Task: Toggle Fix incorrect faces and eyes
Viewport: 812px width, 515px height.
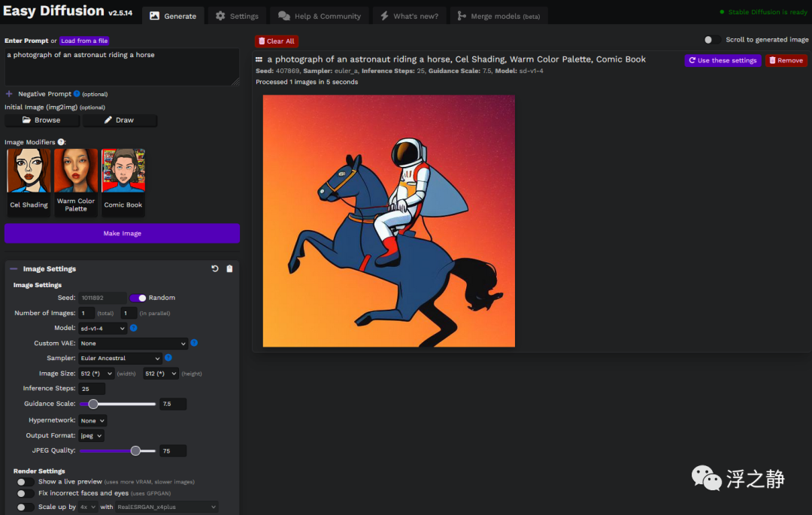Action: (x=26, y=494)
